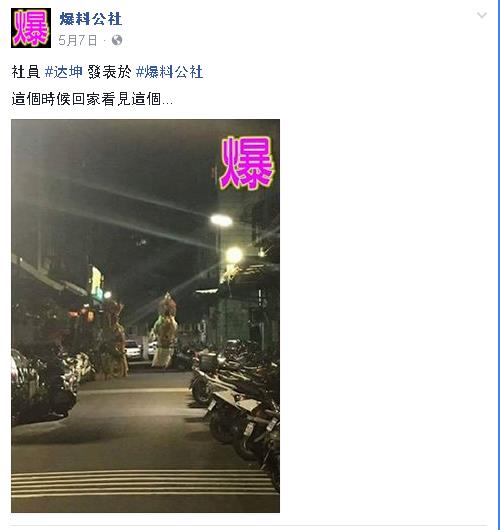Image resolution: width=500 pixels, height=530 pixels.
Task: Click the post text 這個時候回家看見這個…
Action: pos(92,99)
